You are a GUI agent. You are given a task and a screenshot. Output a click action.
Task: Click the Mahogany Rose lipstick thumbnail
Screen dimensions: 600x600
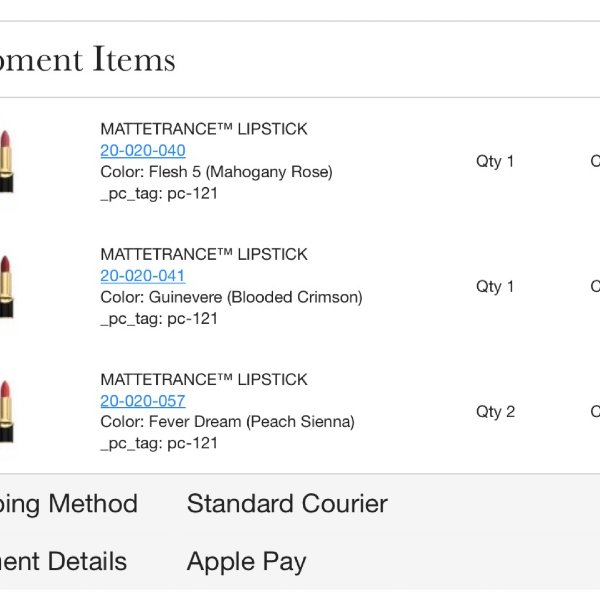click(6, 161)
